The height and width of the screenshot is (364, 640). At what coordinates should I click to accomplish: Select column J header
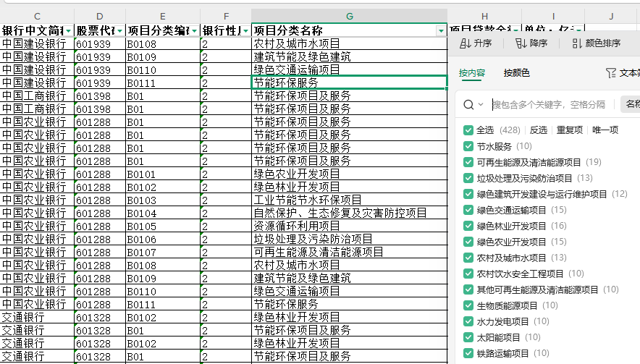pyautogui.click(x=611, y=17)
